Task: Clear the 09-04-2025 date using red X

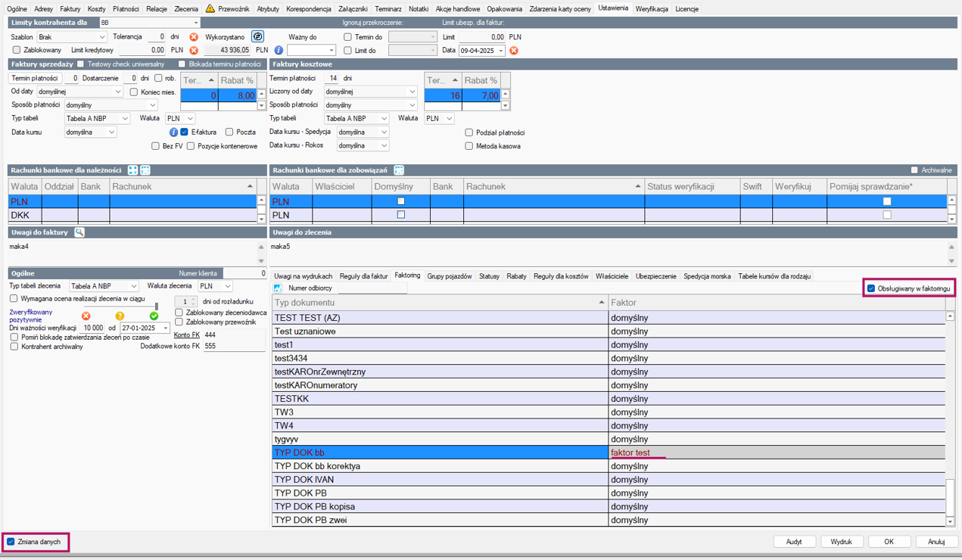Action: (x=514, y=51)
